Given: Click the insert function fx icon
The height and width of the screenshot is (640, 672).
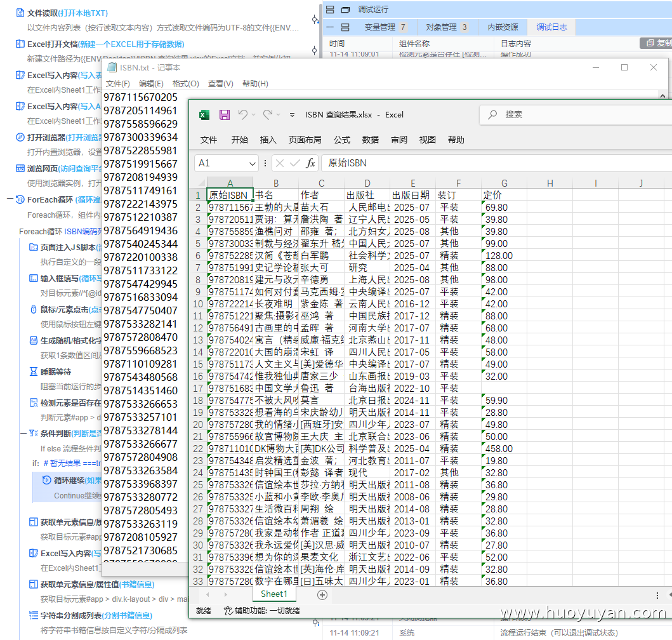Looking at the screenshot, I should 310,163.
